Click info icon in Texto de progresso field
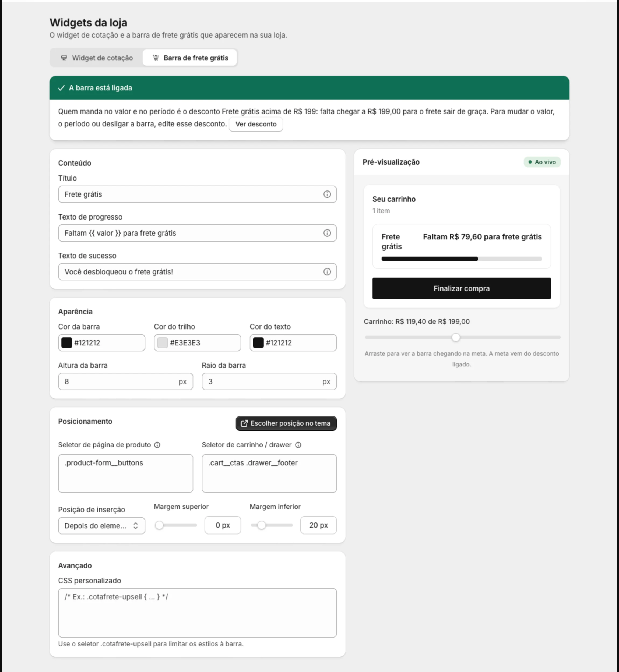Viewport: 619px width, 672px height. point(327,233)
